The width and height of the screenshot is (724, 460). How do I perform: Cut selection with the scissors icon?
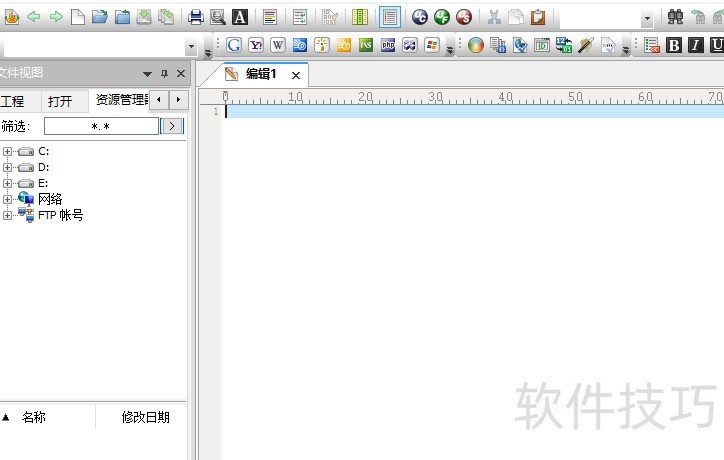(x=494, y=18)
